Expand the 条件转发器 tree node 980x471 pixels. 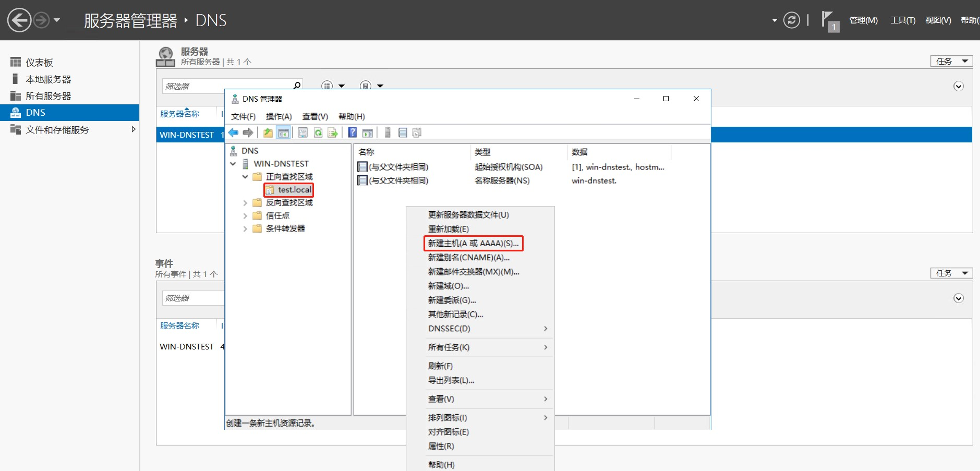pos(245,228)
